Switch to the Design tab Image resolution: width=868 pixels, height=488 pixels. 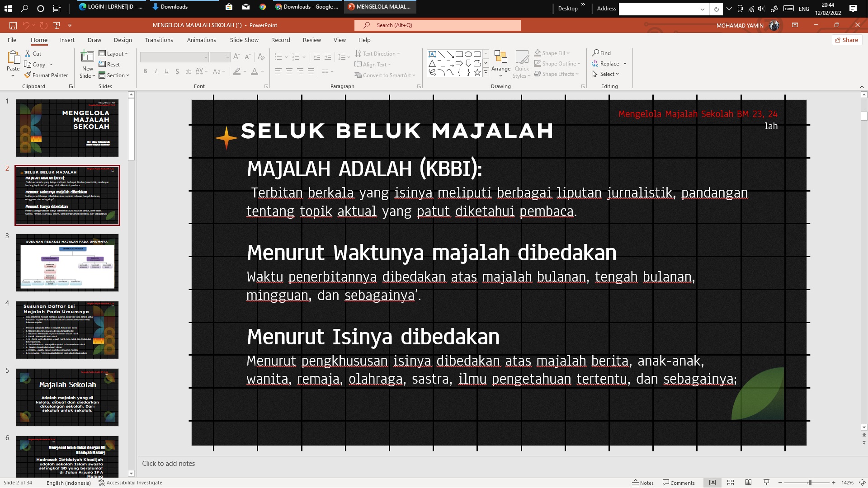coord(123,40)
